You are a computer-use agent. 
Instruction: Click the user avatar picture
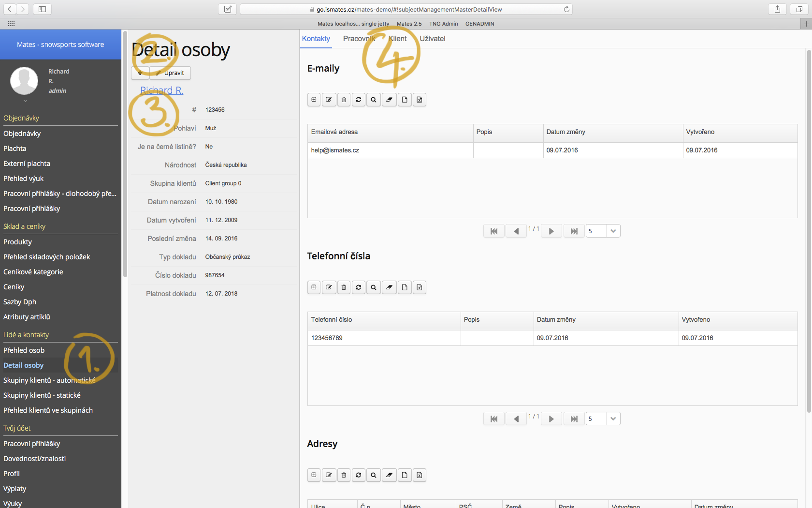(x=24, y=81)
